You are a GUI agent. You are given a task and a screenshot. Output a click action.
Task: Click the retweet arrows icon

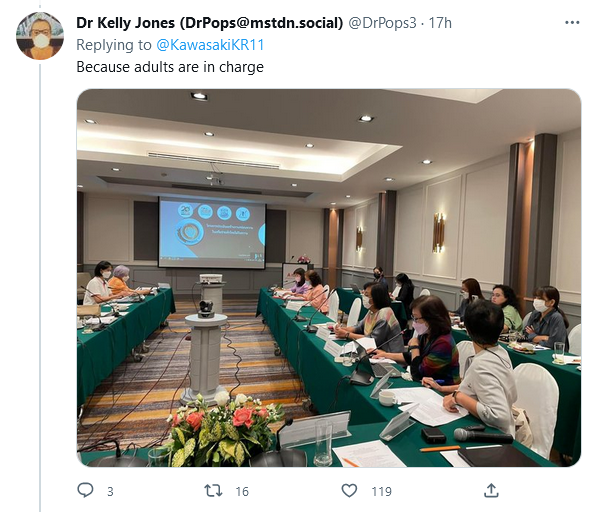(x=213, y=491)
